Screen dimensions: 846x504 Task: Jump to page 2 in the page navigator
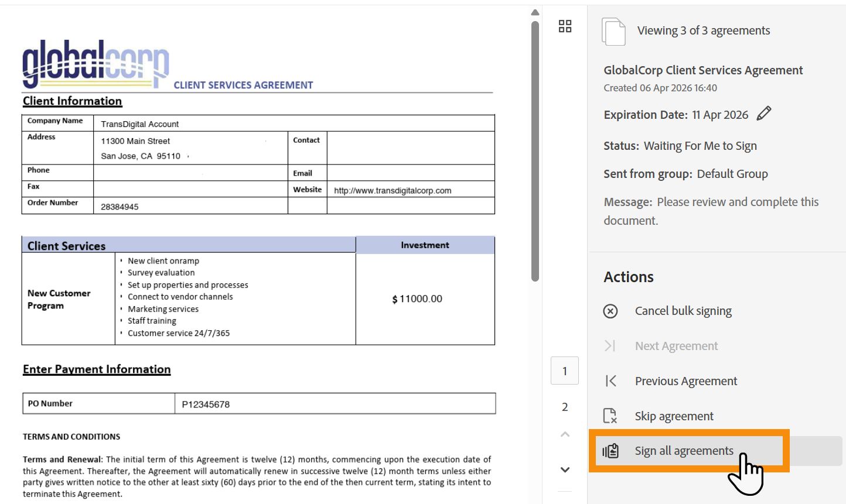tap(565, 407)
